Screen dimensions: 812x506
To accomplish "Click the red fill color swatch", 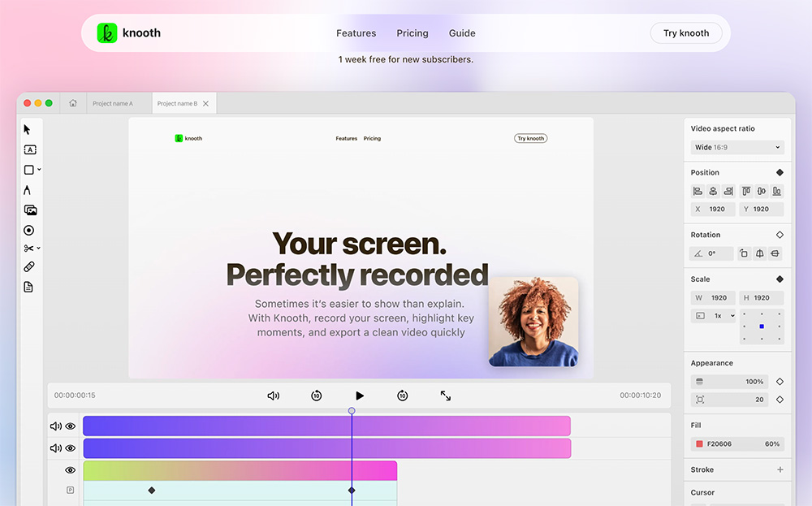I will [699, 443].
